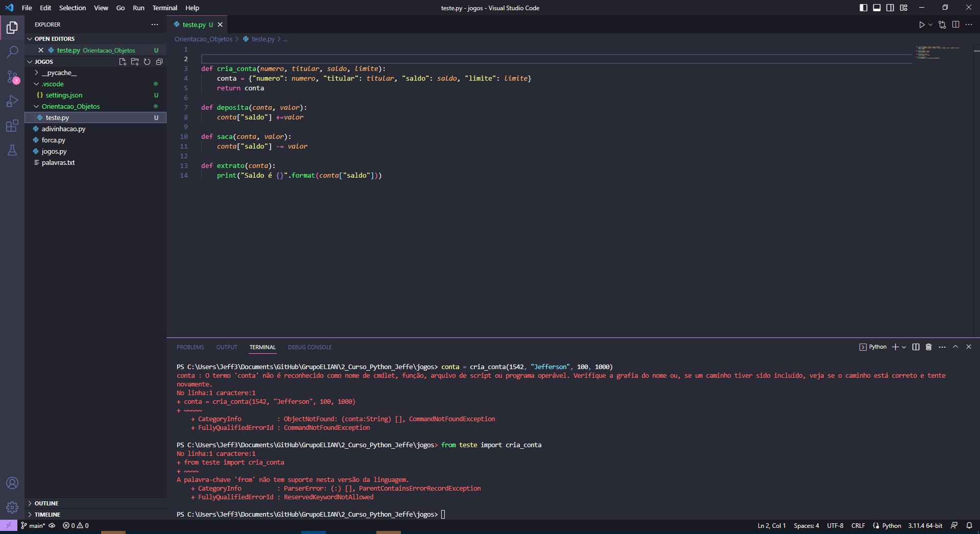Open errors and warnings counter
Viewport: 980px width, 534px height.
pyautogui.click(x=76, y=525)
